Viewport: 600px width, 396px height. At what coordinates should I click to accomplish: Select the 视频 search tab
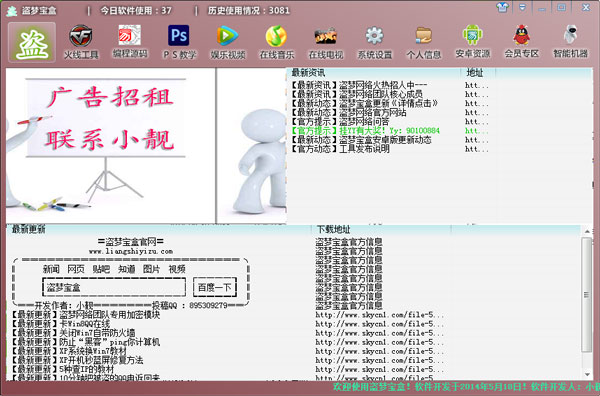(177, 269)
